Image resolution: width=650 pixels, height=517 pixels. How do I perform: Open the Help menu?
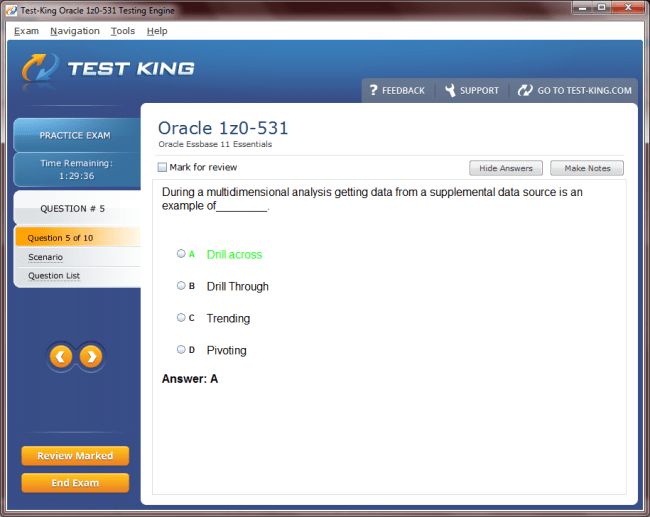coord(157,31)
